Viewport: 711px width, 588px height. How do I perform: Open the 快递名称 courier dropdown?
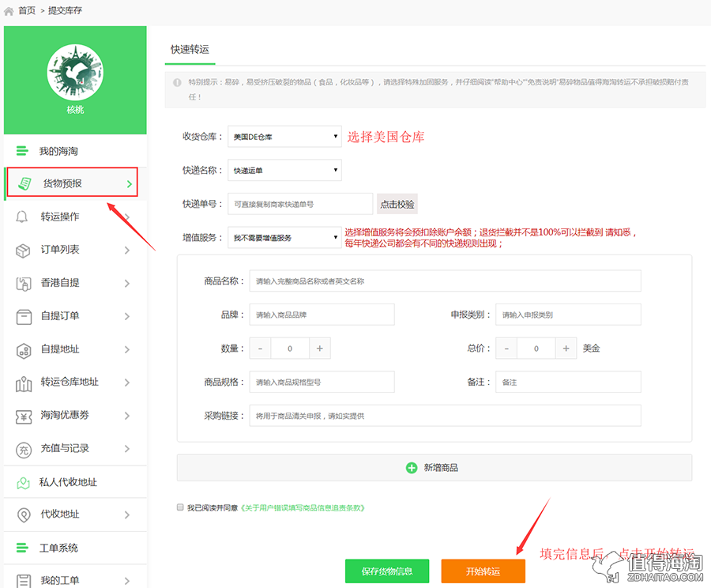[284, 170]
